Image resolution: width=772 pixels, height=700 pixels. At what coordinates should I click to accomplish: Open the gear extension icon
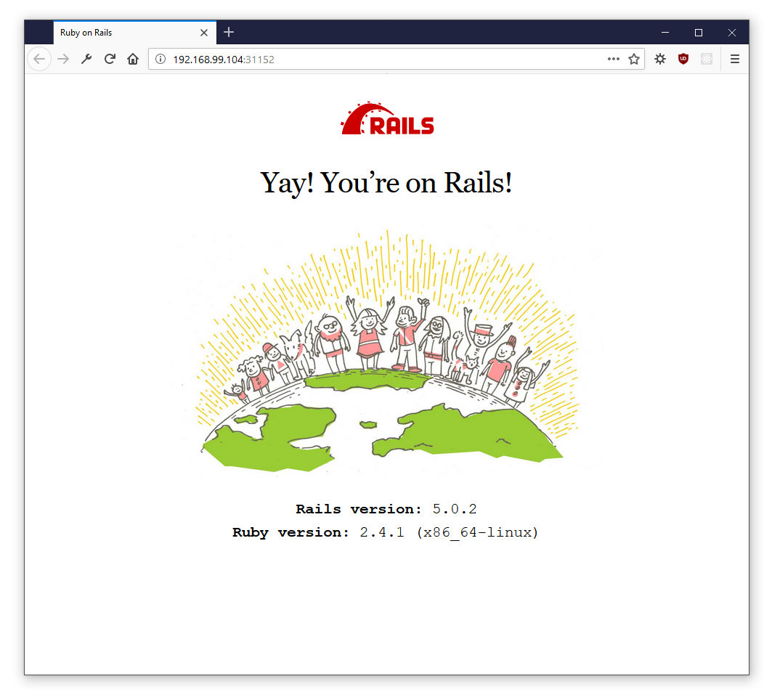tap(660, 59)
